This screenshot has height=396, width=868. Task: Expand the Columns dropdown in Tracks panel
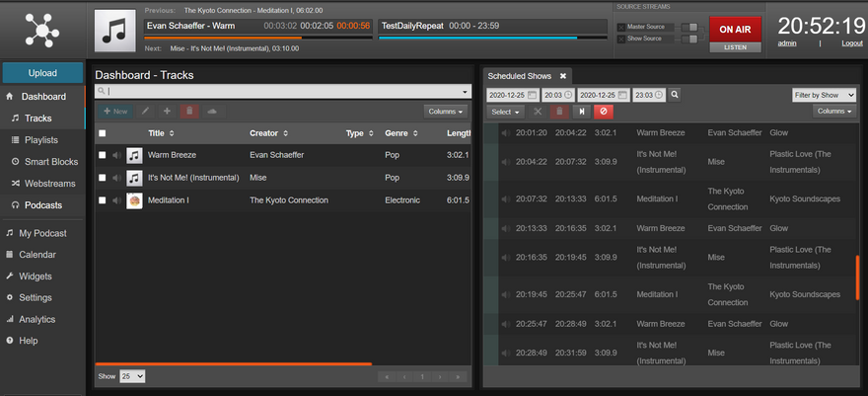(445, 112)
